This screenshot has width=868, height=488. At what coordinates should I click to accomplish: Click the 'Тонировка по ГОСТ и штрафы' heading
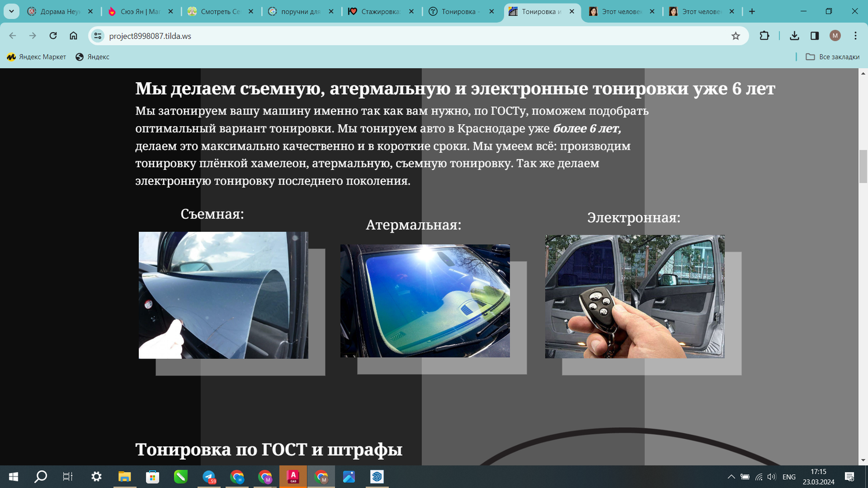pos(269,449)
